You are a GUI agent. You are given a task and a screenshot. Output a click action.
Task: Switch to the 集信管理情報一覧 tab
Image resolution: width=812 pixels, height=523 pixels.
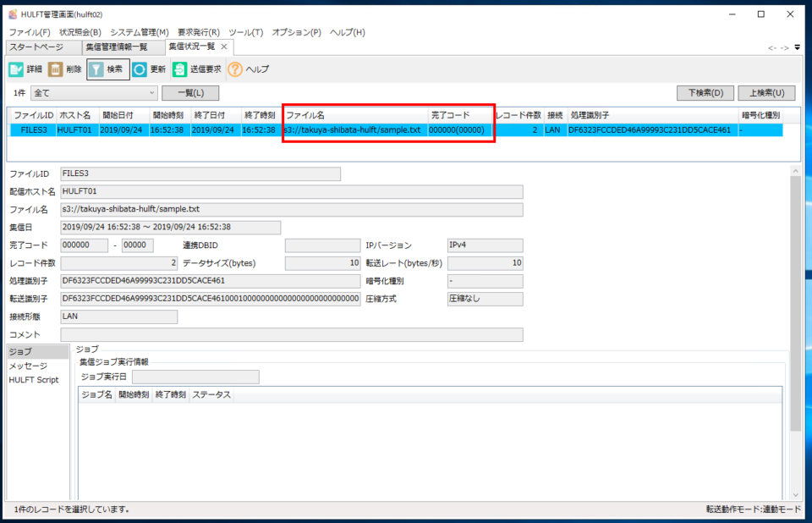[123, 47]
